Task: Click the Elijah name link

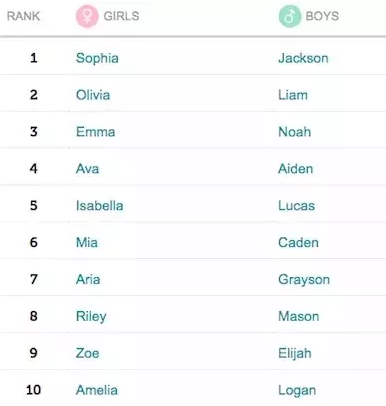Action: pyautogui.click(x=295, y=353)
